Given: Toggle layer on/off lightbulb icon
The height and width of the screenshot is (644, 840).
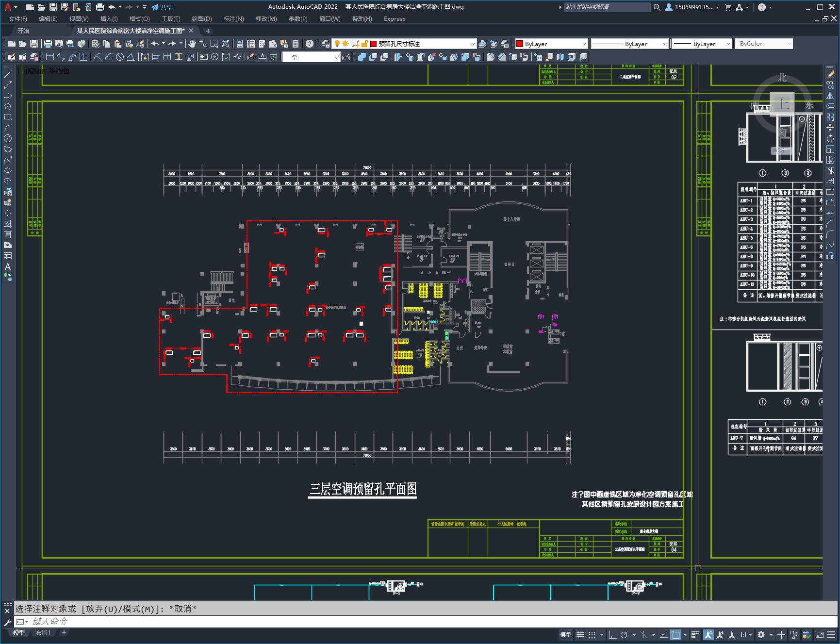Looking at the screenshot, I should (x=337, y=44).
